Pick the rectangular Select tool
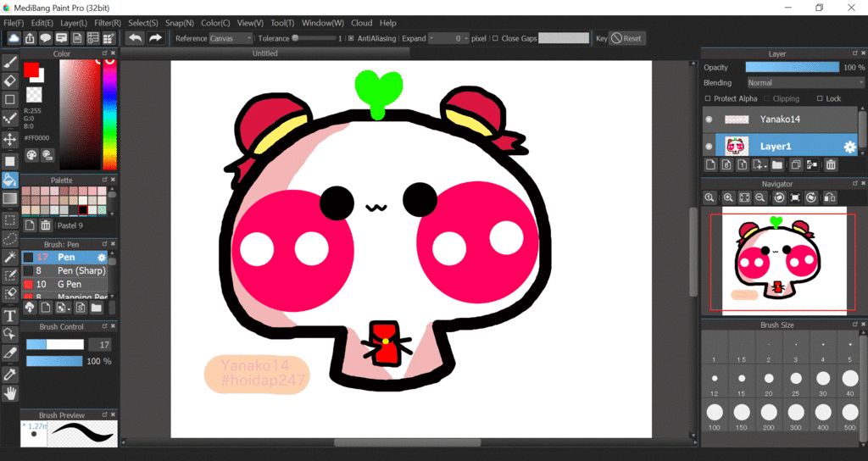Image resolution: width=868 pixels, height=461 pixels. click(x=10, y=220)
